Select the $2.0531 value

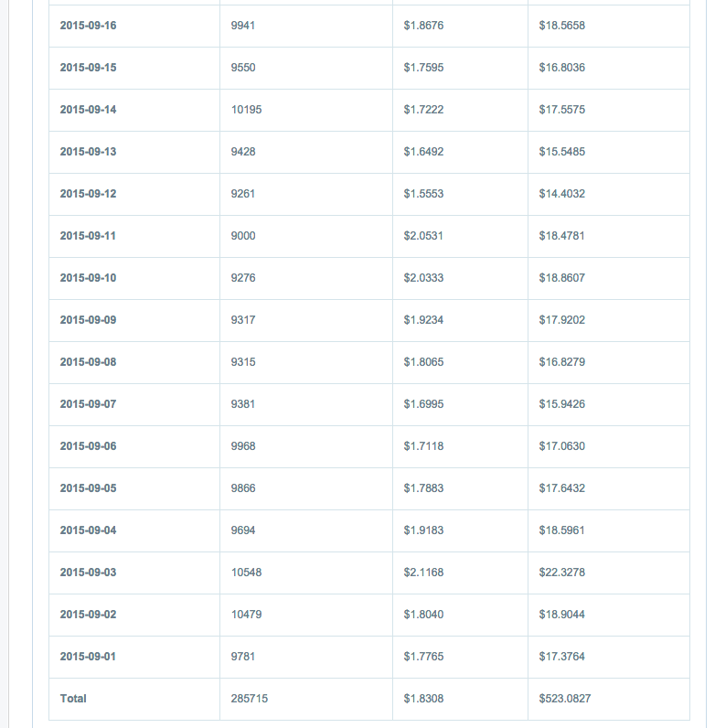pos(423,236)
